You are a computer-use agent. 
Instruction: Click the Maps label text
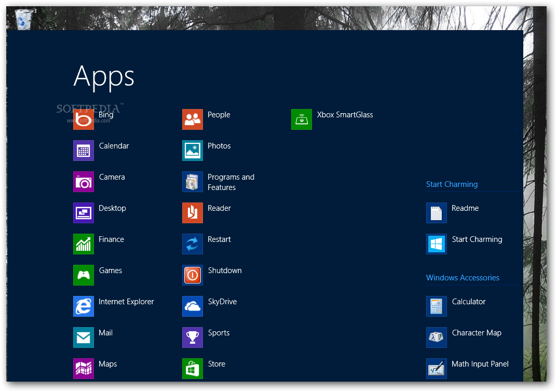coord(107,364)
